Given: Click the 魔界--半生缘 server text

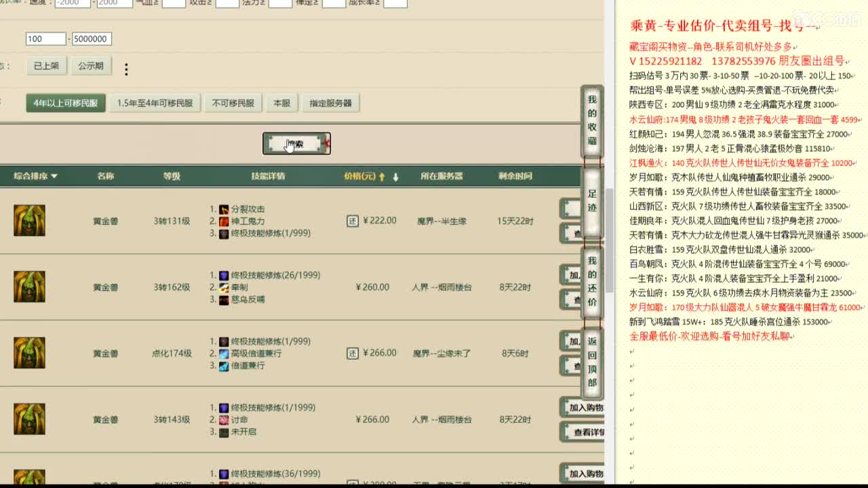Looking at the screenshot, I should [x=441, y=221].
